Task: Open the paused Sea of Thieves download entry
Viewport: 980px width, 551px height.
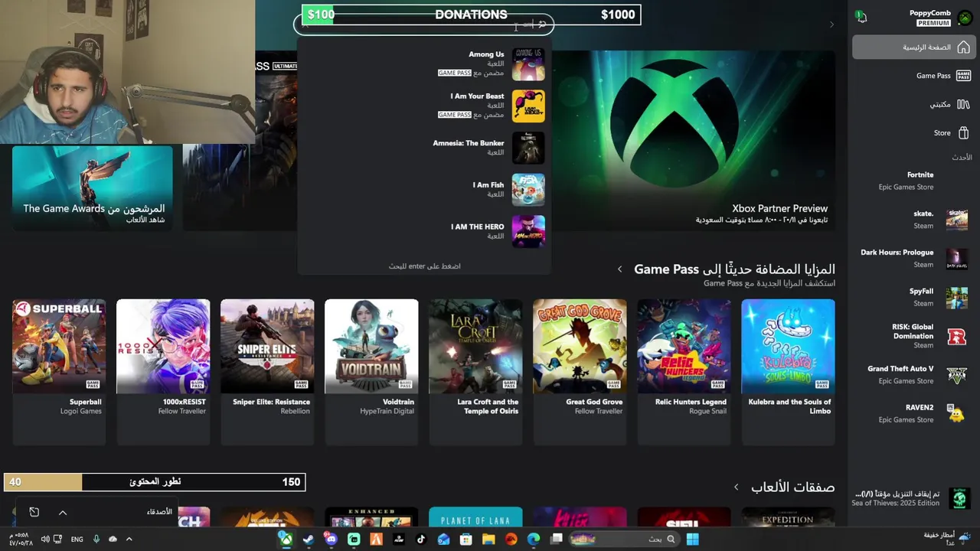Action: [913, 498]
